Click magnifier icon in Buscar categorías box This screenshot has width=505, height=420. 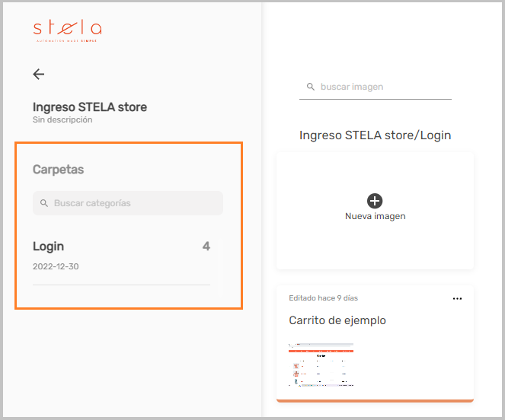[44, 203]
